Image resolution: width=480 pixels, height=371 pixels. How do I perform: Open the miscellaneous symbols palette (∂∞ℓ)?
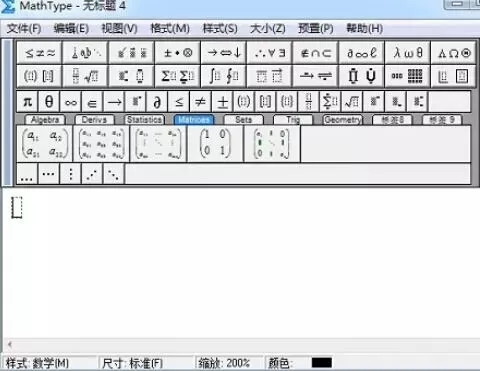(x=361, y=53)
